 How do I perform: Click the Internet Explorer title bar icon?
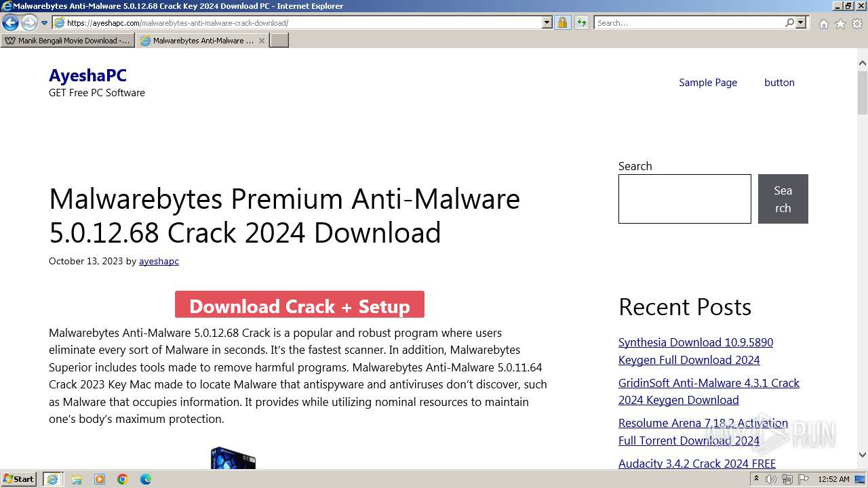point(6,6)
